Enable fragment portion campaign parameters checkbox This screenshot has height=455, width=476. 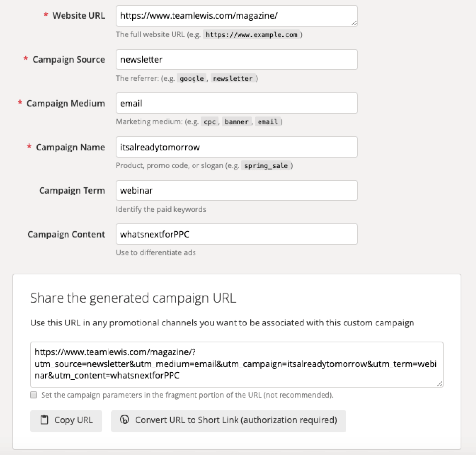[x=33, y=395]
